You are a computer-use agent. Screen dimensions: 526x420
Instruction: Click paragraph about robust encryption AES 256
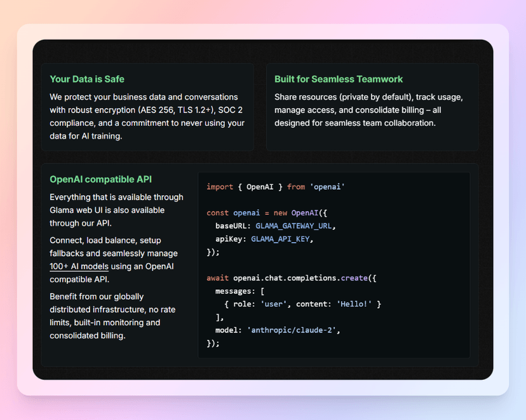[147, 116]
